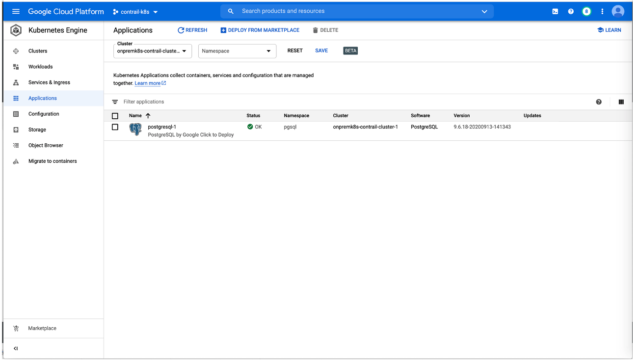
Task: Open the contrail-k8s project selector
Action: [135, 12]
